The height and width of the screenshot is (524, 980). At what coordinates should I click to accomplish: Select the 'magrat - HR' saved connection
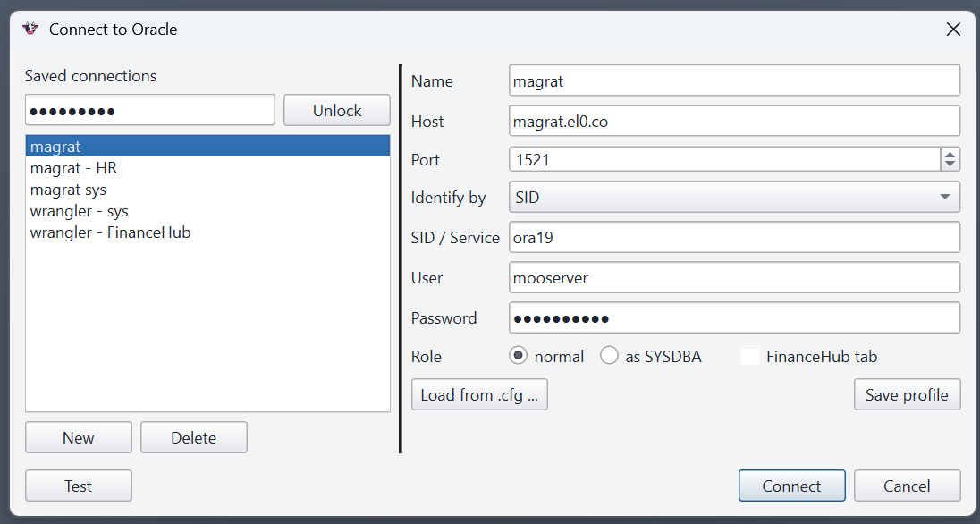point(207,167)
